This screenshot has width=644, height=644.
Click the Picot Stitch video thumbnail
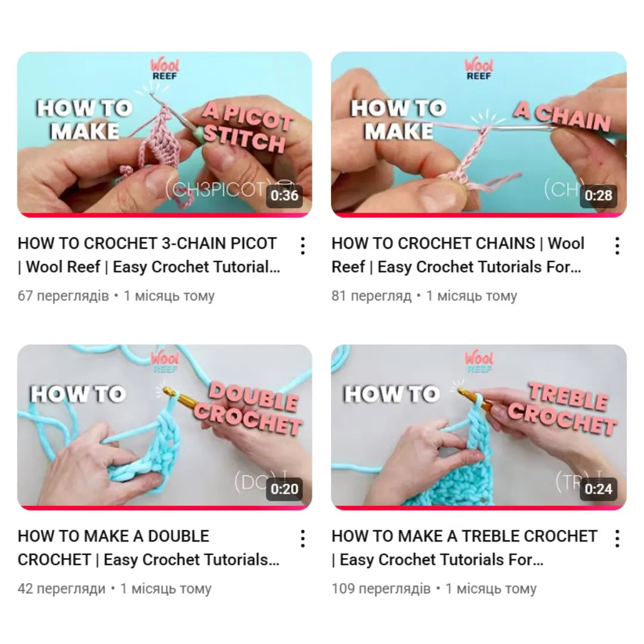pos(165,134)
